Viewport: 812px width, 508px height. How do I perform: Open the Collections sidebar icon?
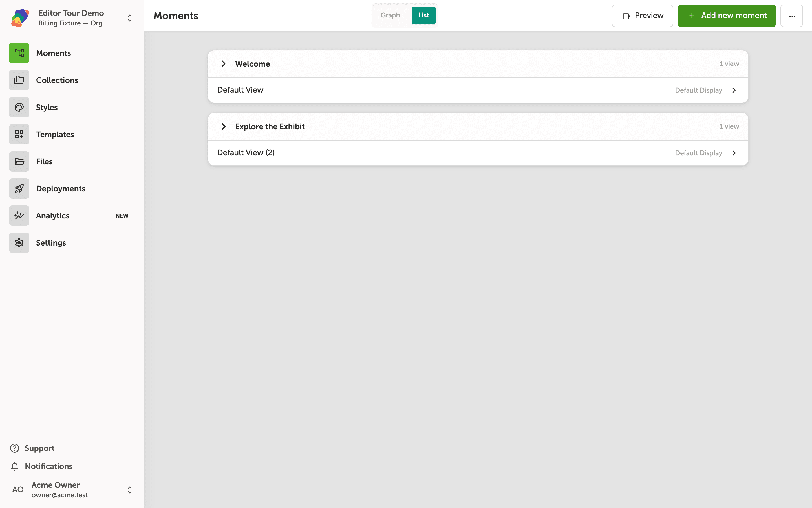19,80
